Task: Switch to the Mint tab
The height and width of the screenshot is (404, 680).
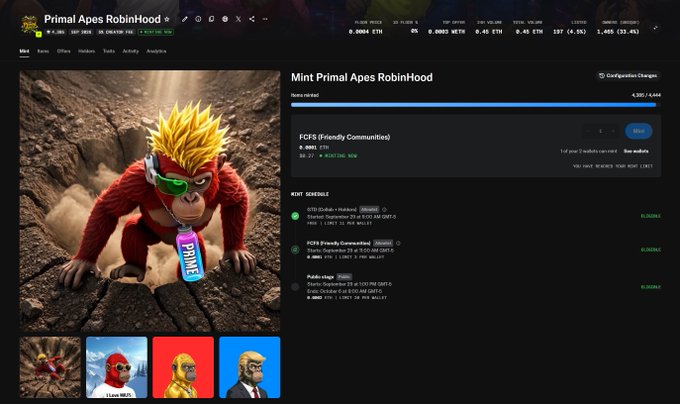Action: [x=24, y=51]
